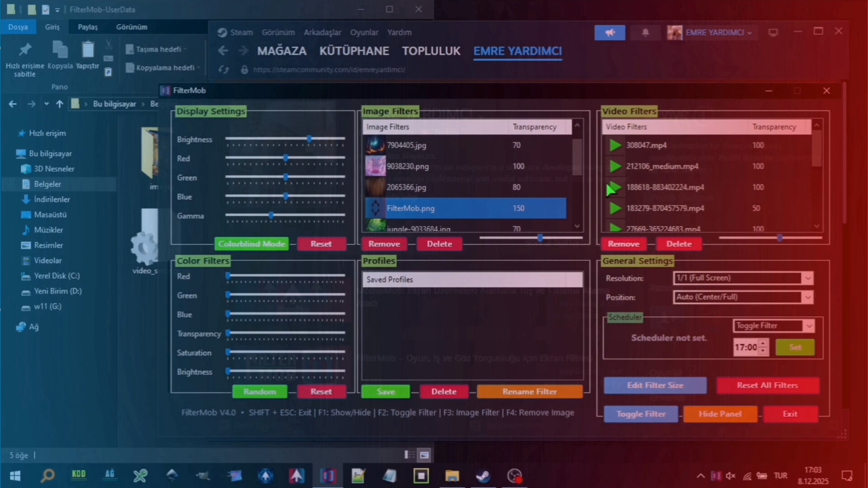The width and height of the screenshot is (868, 488).
Task: Click the Hızlı erişime sabitle pin icon
Action: pyautogui.click(x=24, y=50)
